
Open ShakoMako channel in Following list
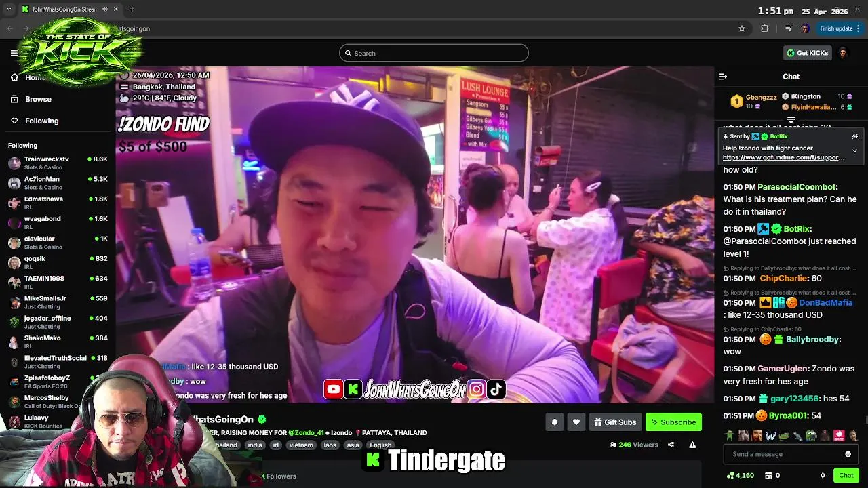[x=58, y=342]
